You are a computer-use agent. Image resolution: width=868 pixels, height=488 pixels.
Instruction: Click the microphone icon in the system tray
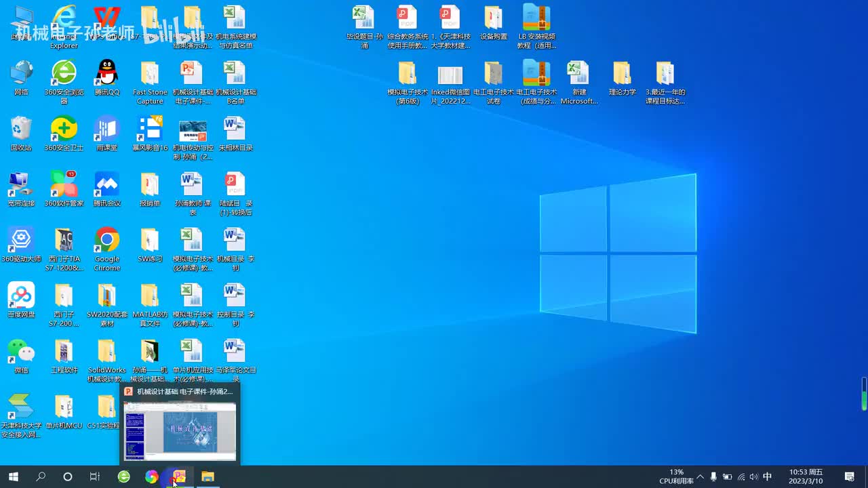pyautogui.click(x=713, y=476)
